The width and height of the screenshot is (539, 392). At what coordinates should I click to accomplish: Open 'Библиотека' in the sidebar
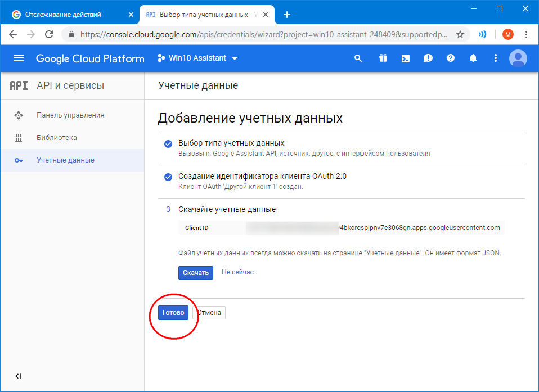pyautogui.click(x=57, y=138)
